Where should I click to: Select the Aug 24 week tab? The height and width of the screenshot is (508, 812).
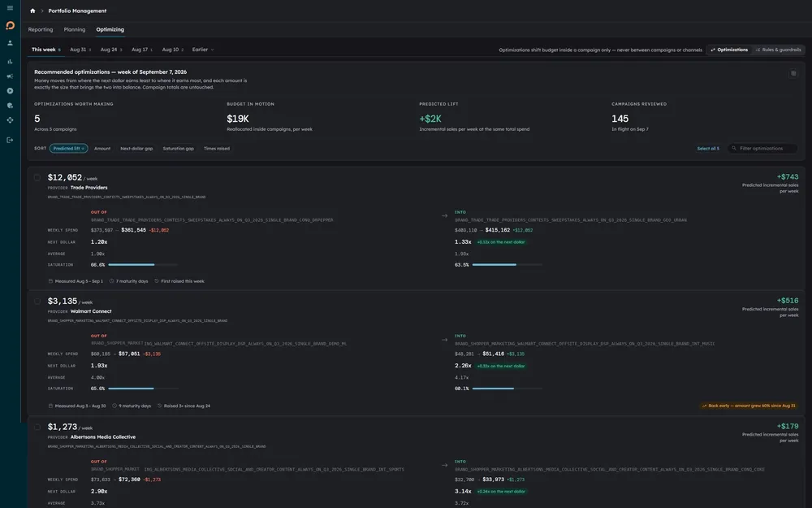coord(110,50)
